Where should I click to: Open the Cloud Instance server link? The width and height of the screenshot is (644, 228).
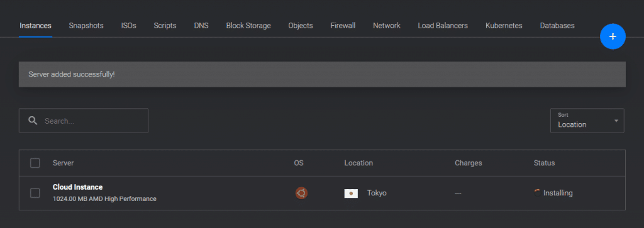[77, 187]
